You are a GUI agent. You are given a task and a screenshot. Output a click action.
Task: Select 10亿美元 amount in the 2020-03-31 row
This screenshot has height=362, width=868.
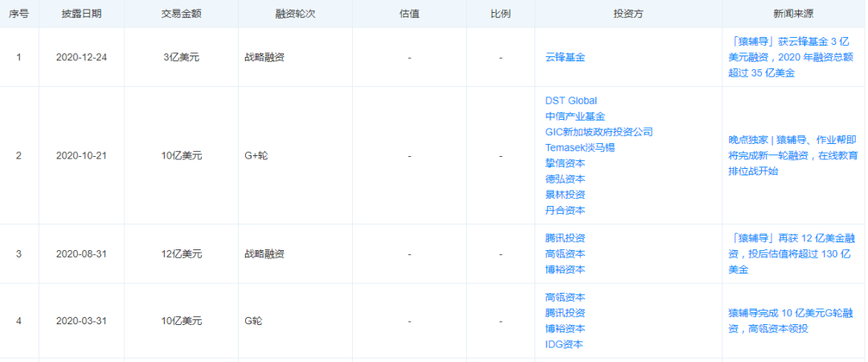(182, 321)
